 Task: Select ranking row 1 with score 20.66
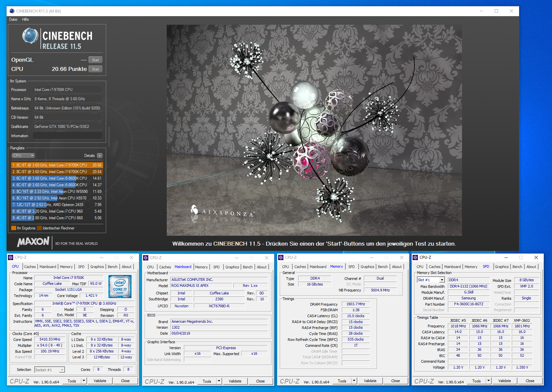coord(57,165)
